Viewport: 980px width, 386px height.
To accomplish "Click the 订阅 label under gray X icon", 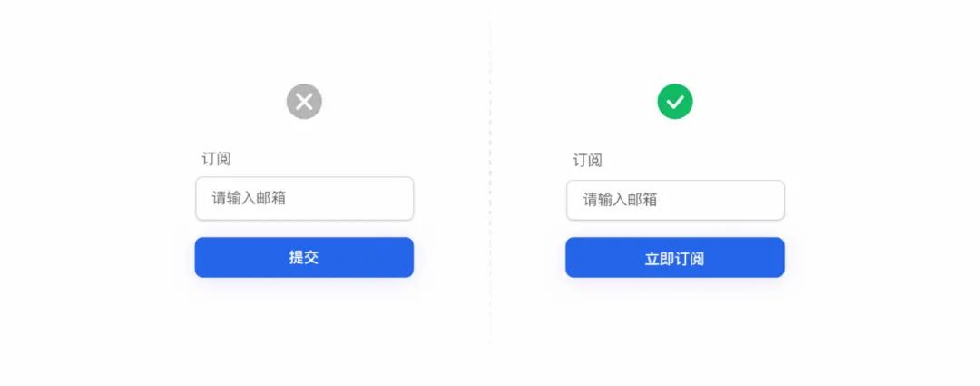I will [x=216, y=159].
